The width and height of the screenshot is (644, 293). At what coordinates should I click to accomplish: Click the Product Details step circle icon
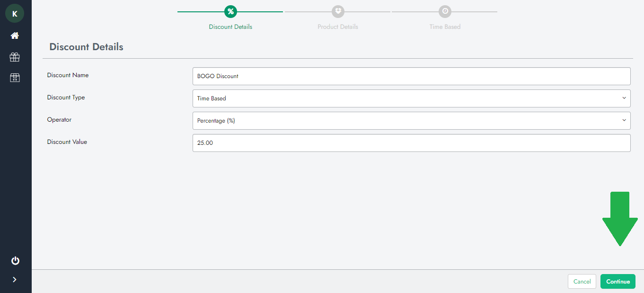[338, 11]
